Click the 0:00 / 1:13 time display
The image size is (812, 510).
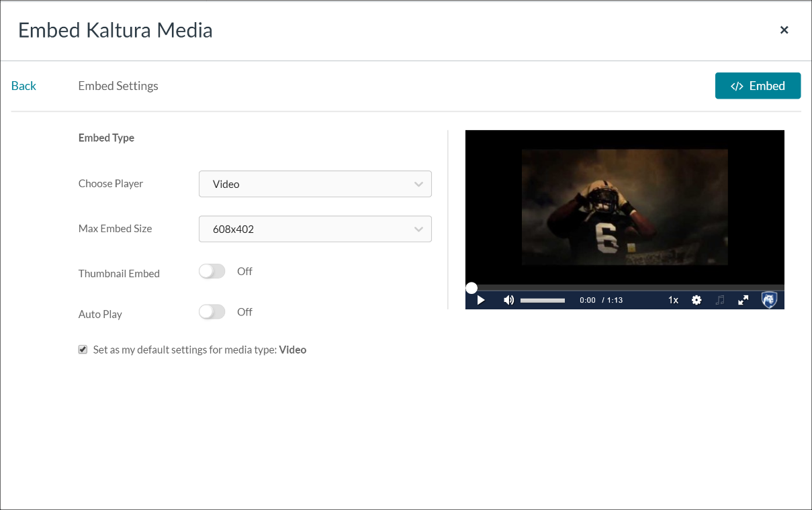coord(601,301)
